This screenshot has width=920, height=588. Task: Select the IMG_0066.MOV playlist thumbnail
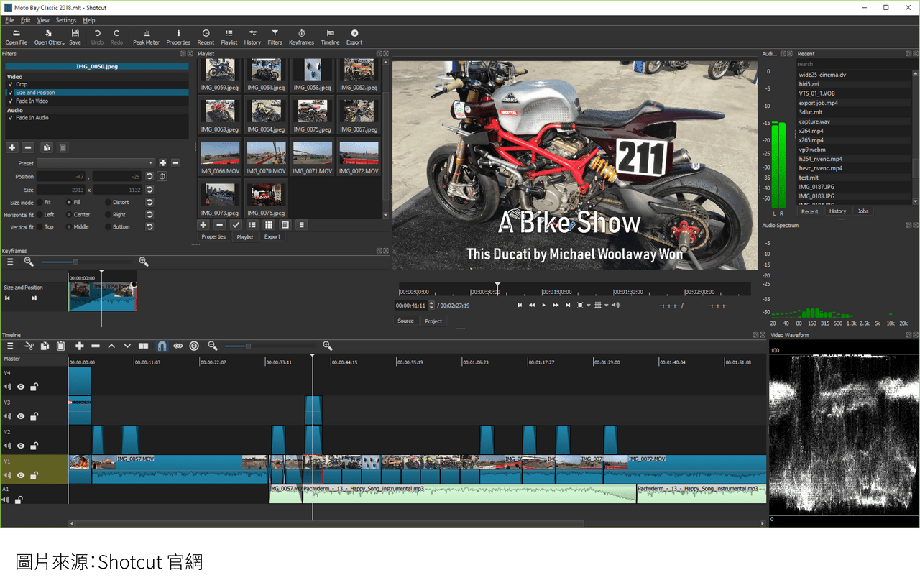pos(220,157)
